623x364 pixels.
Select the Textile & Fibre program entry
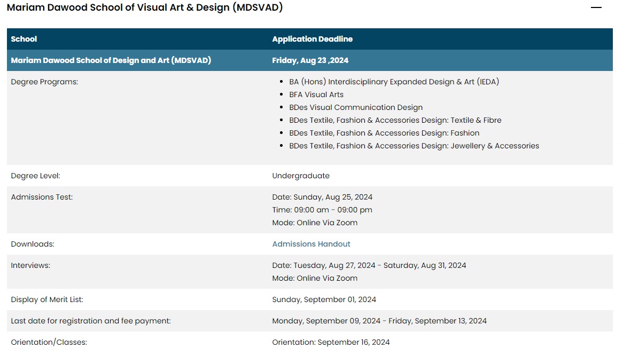coord(395,120)
